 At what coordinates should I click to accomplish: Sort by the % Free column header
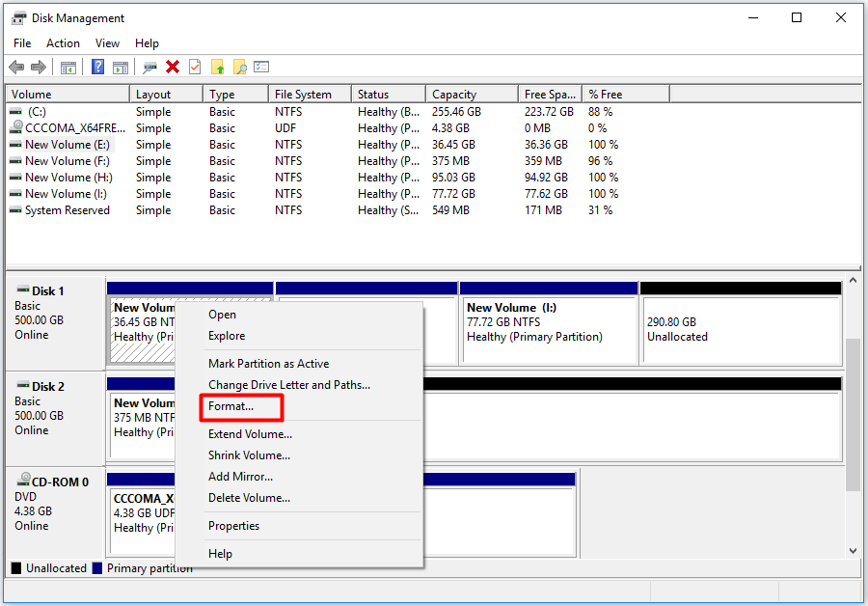click(x=626, y=95)
